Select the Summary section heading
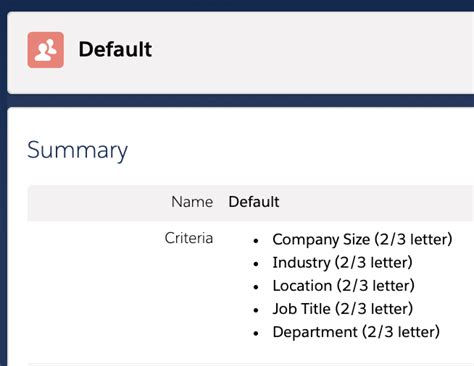The image size is (474, 366). (x=77, y=150)
